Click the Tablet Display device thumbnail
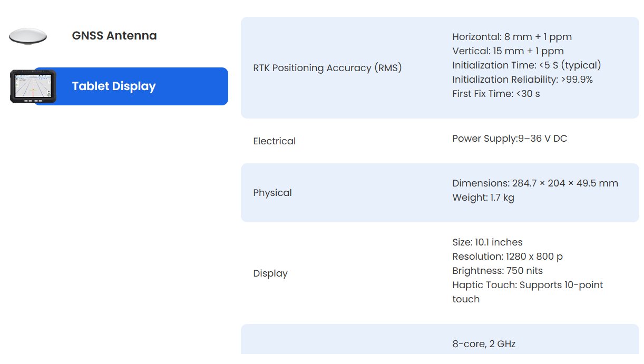Screen dimensions: 644x364 [33, 86]
